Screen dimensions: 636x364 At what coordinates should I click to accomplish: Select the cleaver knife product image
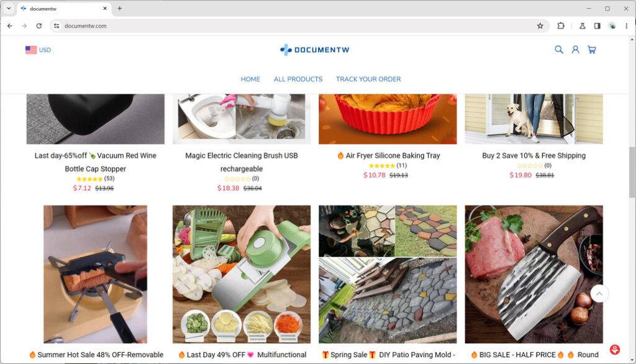[534, 275]
